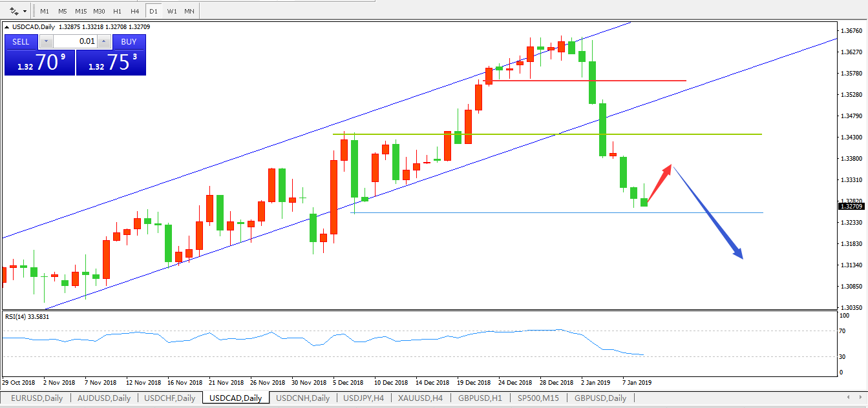Open the EURUSD,Daily chart tab

point(37,398)
